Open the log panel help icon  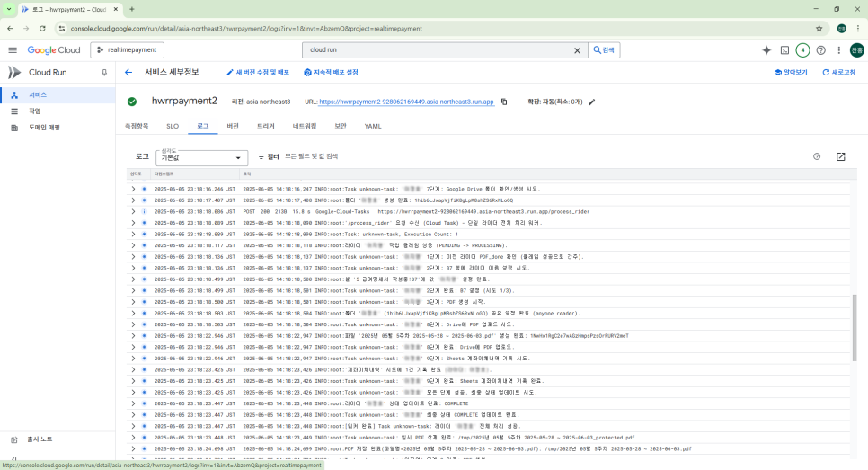tap(817, 156)
